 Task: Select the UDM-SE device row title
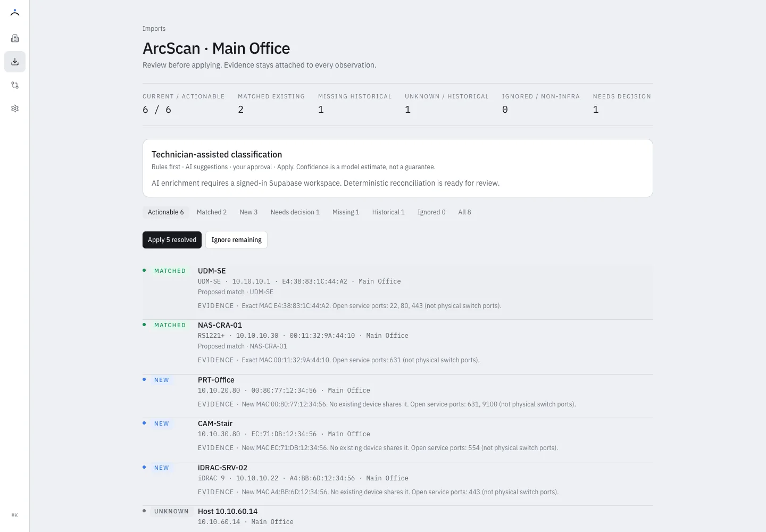[212, 271]
